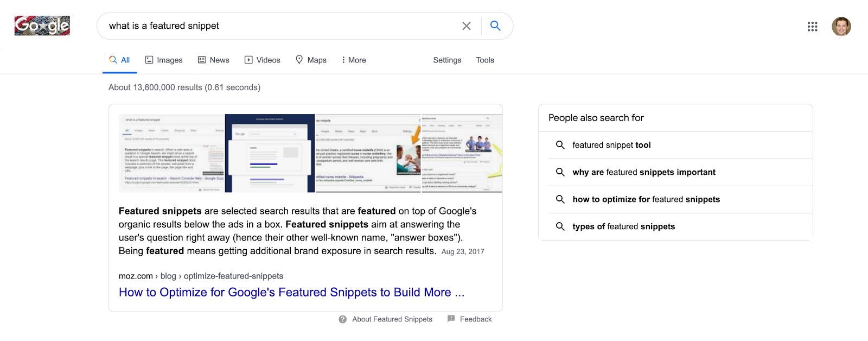The image size is (868, 341).
Task: Click the blue magnifier search button
Action: point(495,26)
